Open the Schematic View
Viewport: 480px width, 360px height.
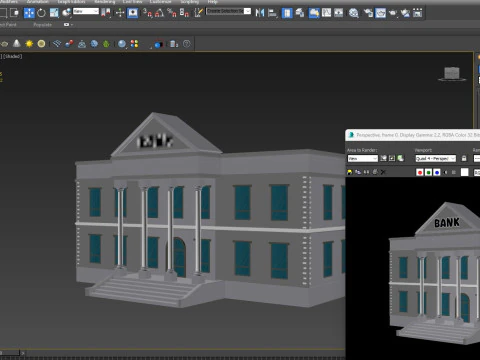pyautogui.click(x=339, y=13)
